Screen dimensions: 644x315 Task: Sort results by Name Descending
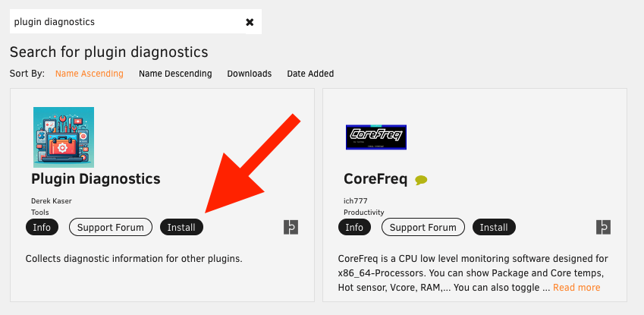(x=175, y=74)
